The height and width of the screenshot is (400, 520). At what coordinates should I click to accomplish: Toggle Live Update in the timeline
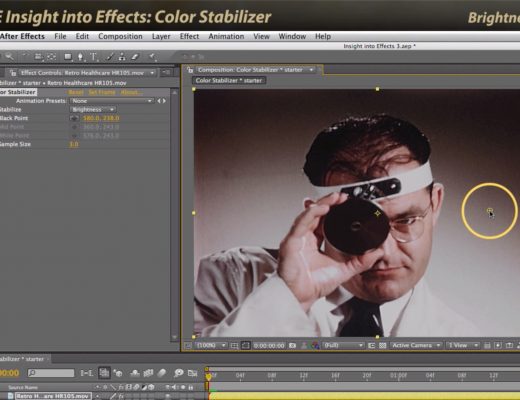[x=104, y=373]
